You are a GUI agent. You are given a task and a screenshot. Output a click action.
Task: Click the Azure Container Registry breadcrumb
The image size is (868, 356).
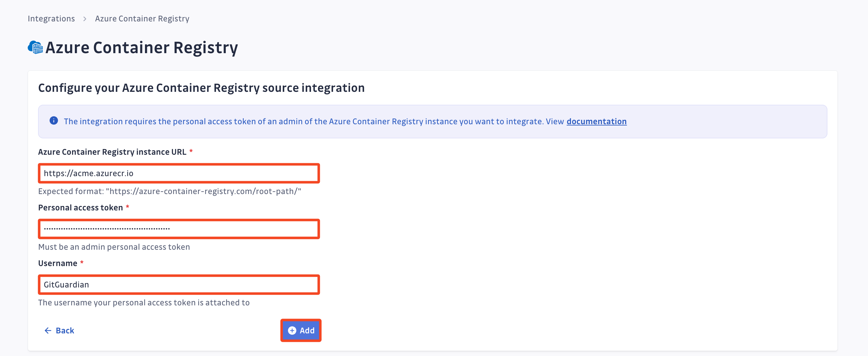(x=142, y=19)
